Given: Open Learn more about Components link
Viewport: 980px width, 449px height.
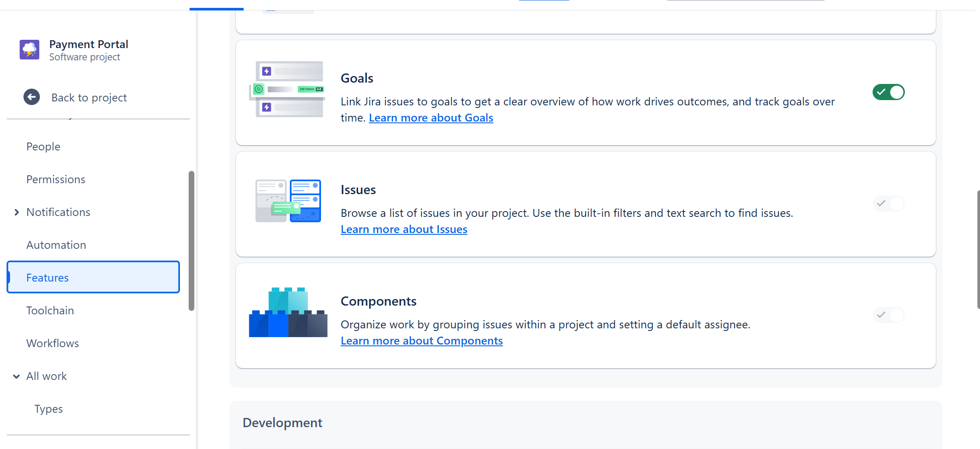Looking at the screenshot, I should click(421, 341).
